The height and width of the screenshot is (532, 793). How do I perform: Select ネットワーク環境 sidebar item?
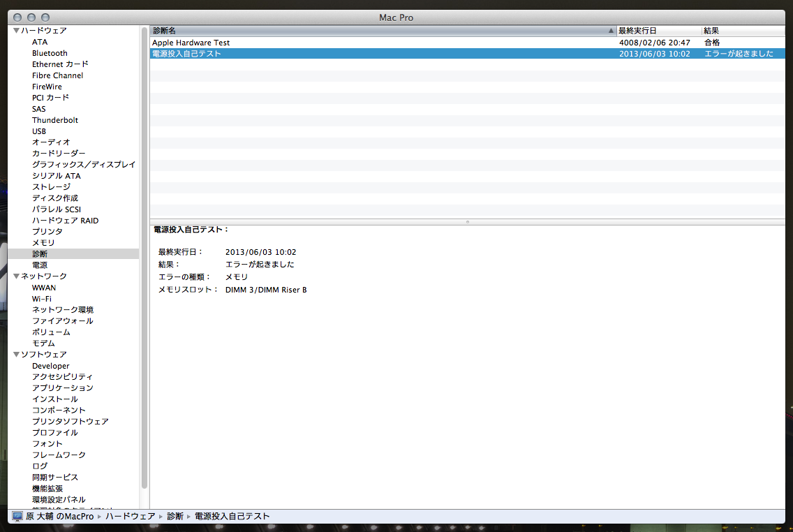(x=62, y=310)
